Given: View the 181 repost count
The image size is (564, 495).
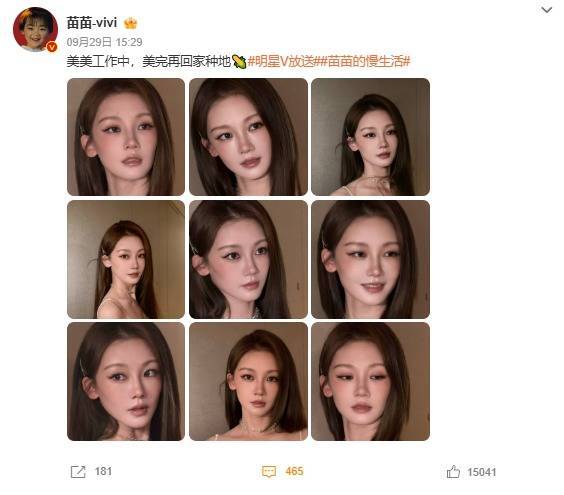Looking at the screenshot, I should (103, 471).
